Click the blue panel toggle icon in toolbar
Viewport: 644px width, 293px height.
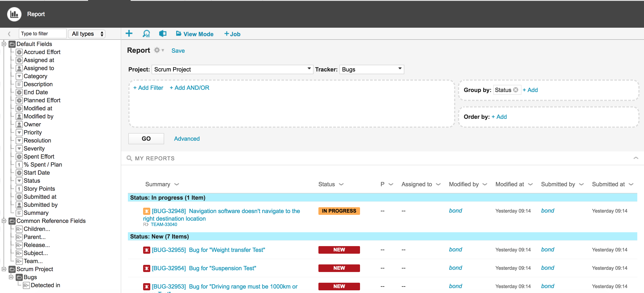pyautogui.click(x=163, y=33)
